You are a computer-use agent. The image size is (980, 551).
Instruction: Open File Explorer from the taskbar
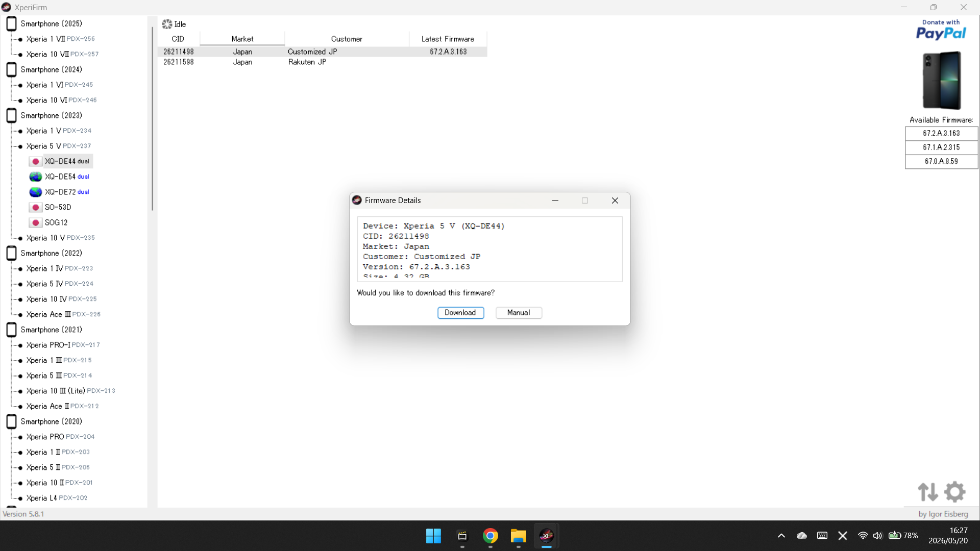pyautogui.click(x=519, y=536)
